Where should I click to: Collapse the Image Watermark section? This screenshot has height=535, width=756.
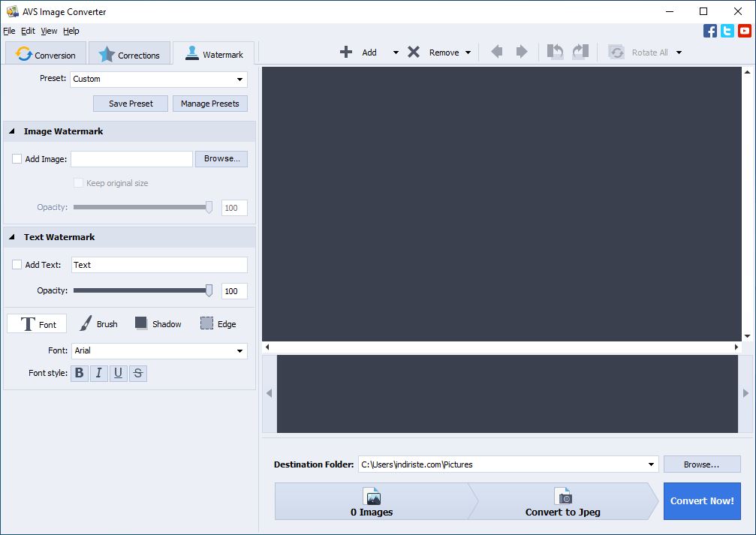click(12, 131)
